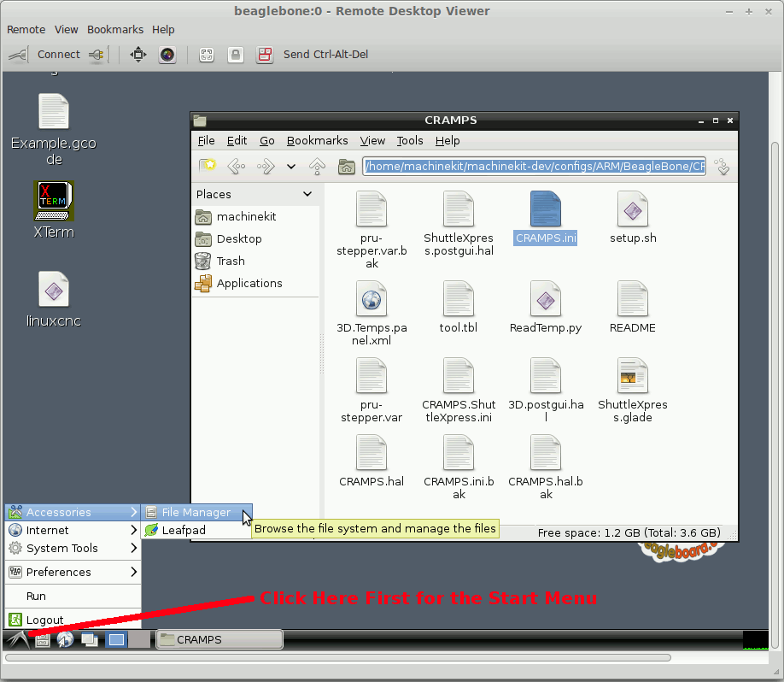784x682 pixels.
Task: Open the viewer's Help menu
Action: coord(163,30)
